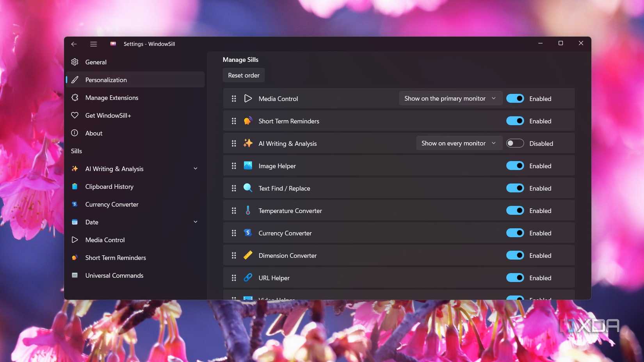
Task: Open the 'Show on the primary monitor' dropdown
Action: point(450,98)
